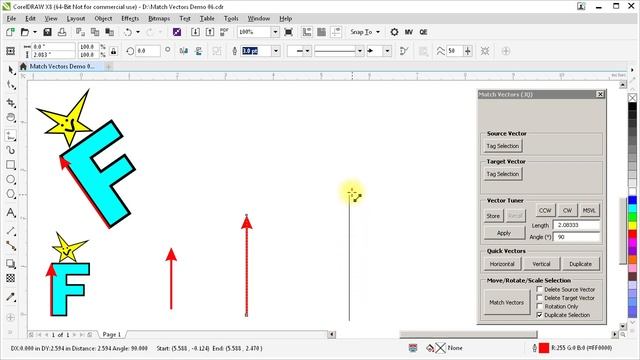Print the document

62,32
